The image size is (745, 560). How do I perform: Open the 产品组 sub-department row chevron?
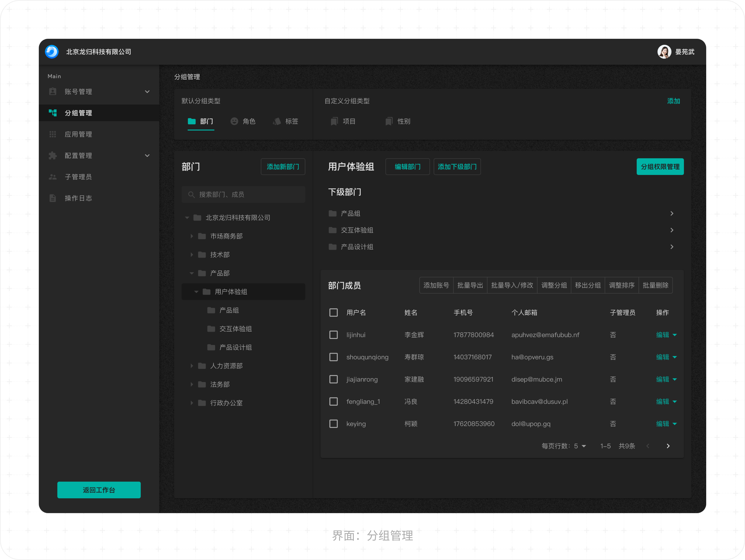coord(672,213)
